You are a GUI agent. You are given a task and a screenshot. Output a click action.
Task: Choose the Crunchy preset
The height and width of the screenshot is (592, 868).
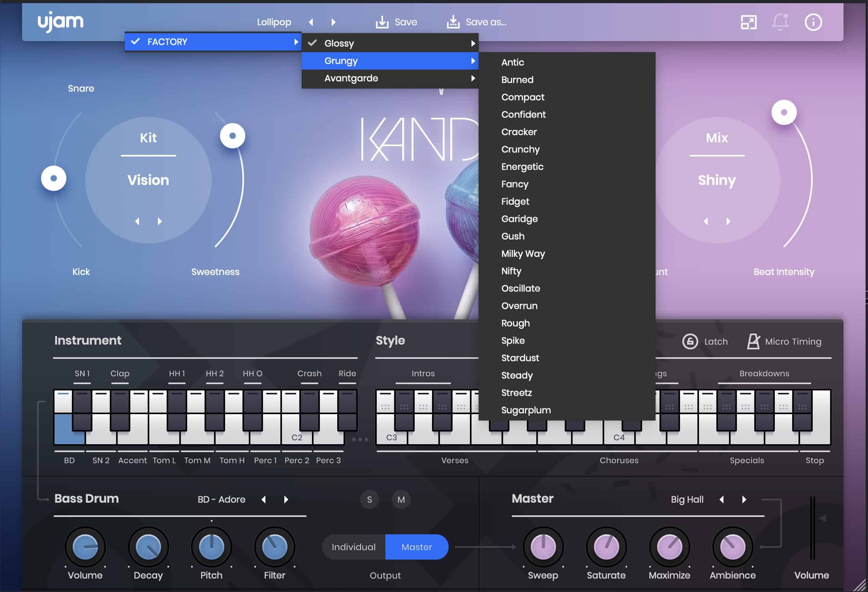567,149
